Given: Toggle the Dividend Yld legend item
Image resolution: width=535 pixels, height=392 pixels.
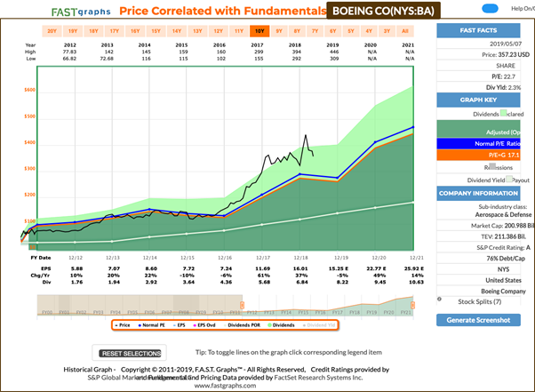Looking at the screenshot, I should pyautogui.click(x=319, y=325).
